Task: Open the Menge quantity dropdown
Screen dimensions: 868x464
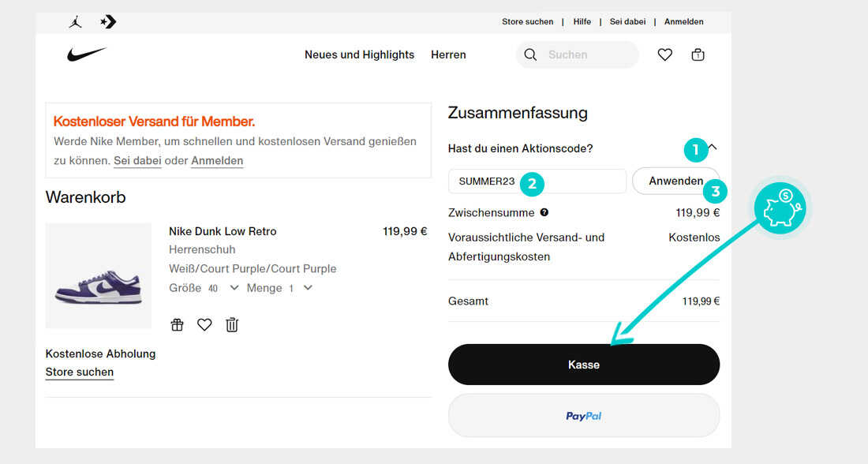Action: point(309,287)
